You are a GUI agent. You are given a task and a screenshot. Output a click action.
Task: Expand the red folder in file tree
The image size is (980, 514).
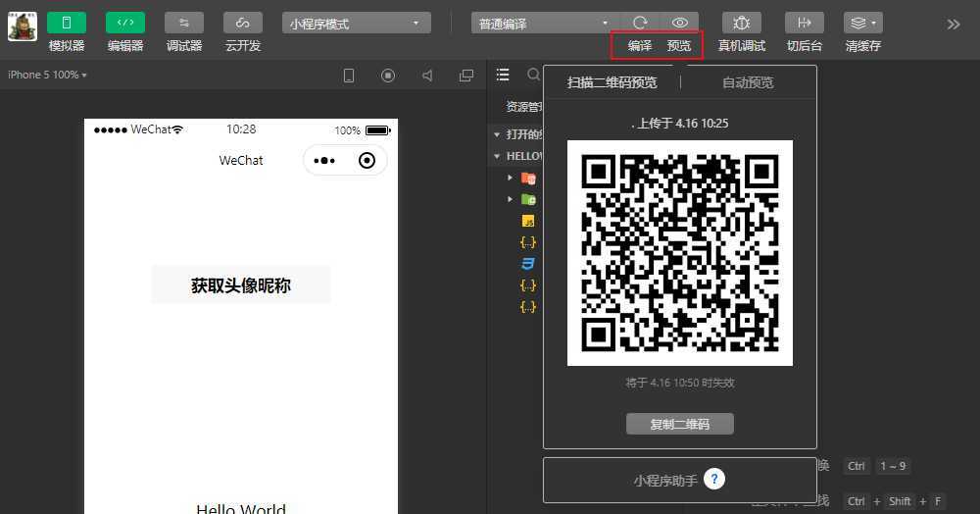(x=510, y=179)
